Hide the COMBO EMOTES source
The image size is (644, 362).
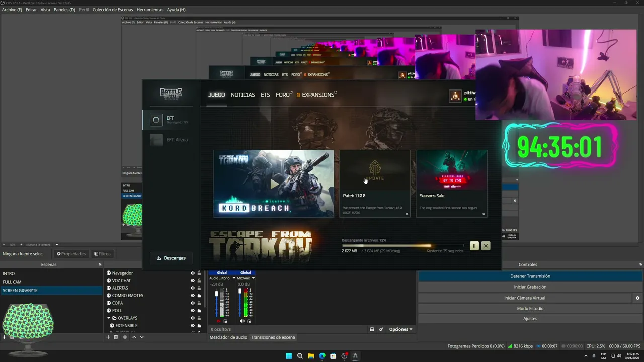192,296
